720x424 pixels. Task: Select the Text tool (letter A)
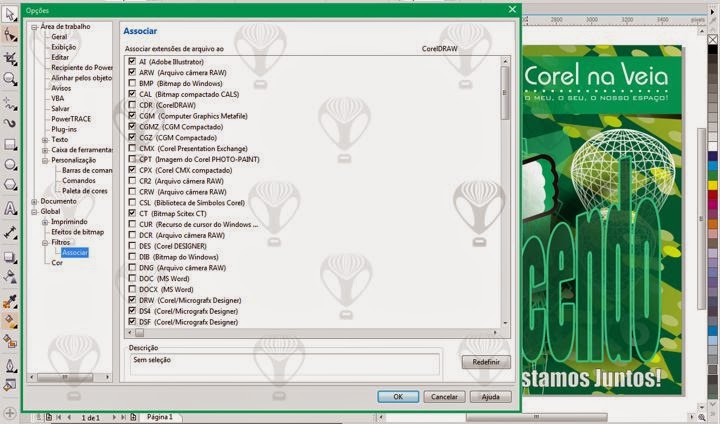[10, 208]
